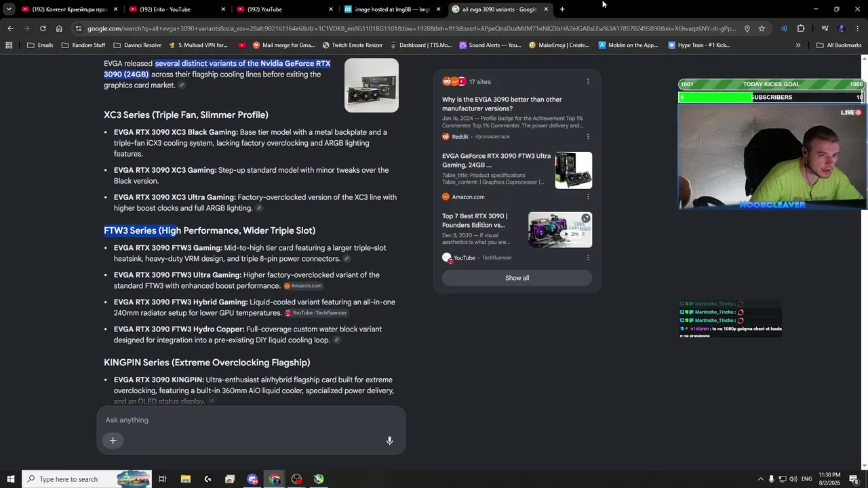Image resolution: width=868 pixels, height=488 pixels.
Task: Click the Ask anything input field
Action: 251,420
